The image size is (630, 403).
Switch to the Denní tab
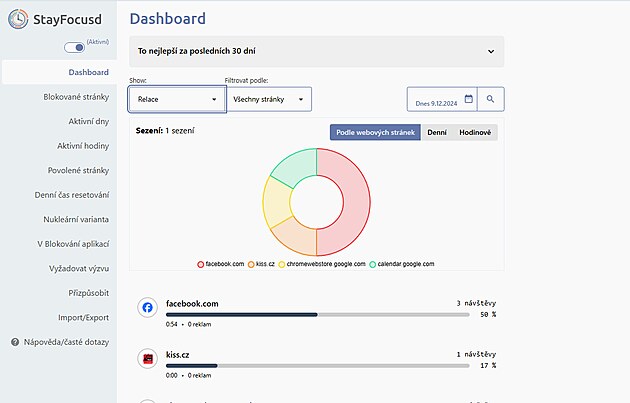click(436, 132)
